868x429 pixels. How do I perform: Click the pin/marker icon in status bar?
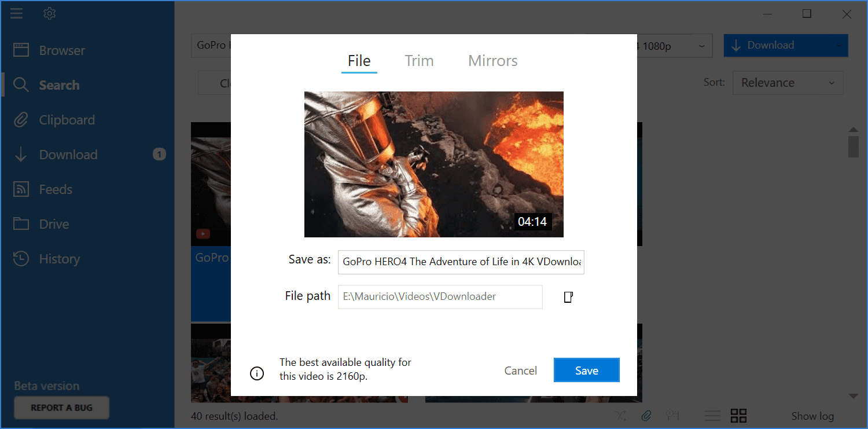[672, 415]
